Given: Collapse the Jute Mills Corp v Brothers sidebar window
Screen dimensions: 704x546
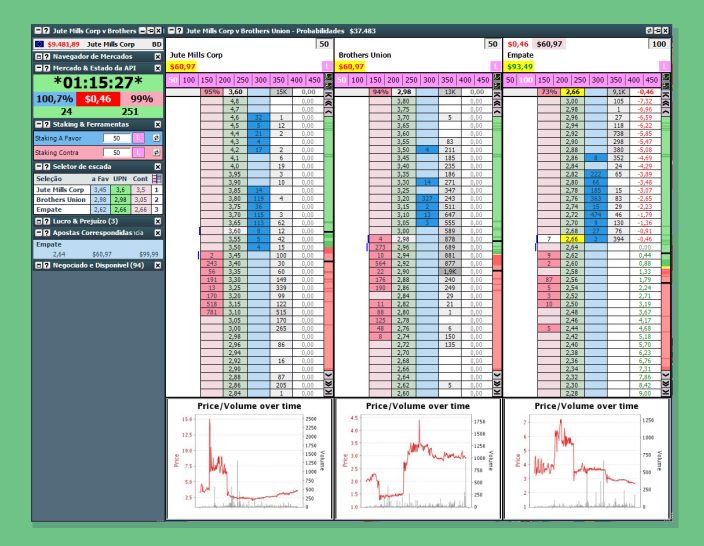Looking at the screenshot, I should 39,31.
